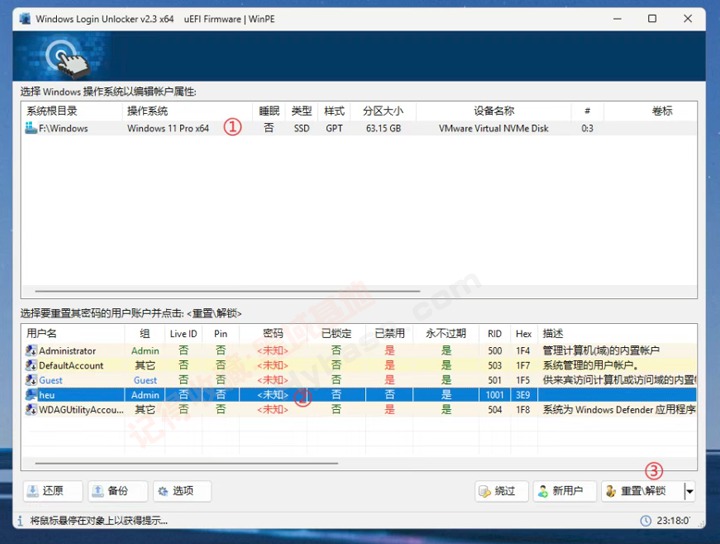Click the SSD type cell
The width and height of the screenshot is (720, 544).
(302, 129)
